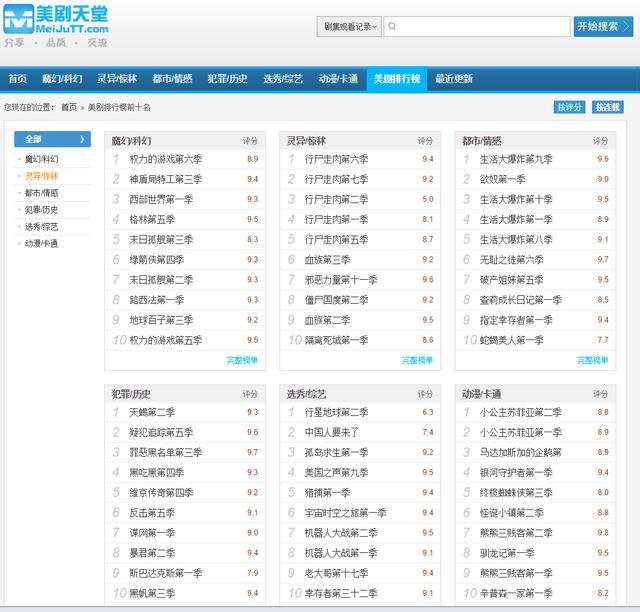The height and width of the screenshot is (612, 640).
Task: Open 权力的游戏第六季 in the ranking list
Action: coord(165,159)
